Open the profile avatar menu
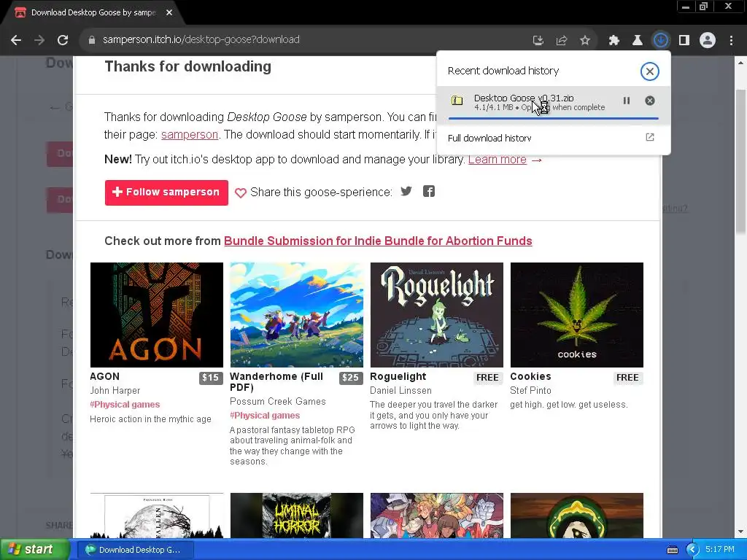This screenshot has height=560, width=747. 708,41
